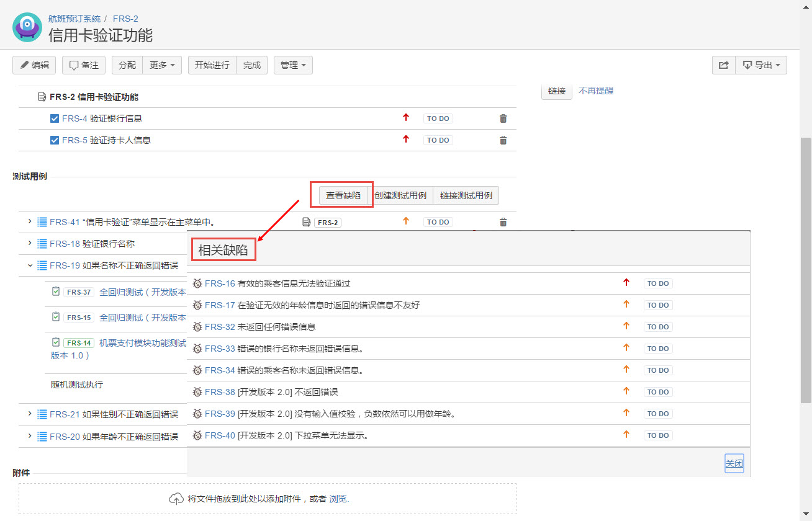Delete subtask FRS-4 with trash icon

click(x=503, y=118)
